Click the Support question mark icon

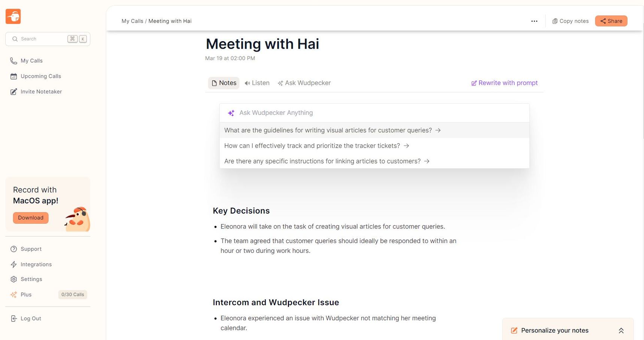pos(14,249)
